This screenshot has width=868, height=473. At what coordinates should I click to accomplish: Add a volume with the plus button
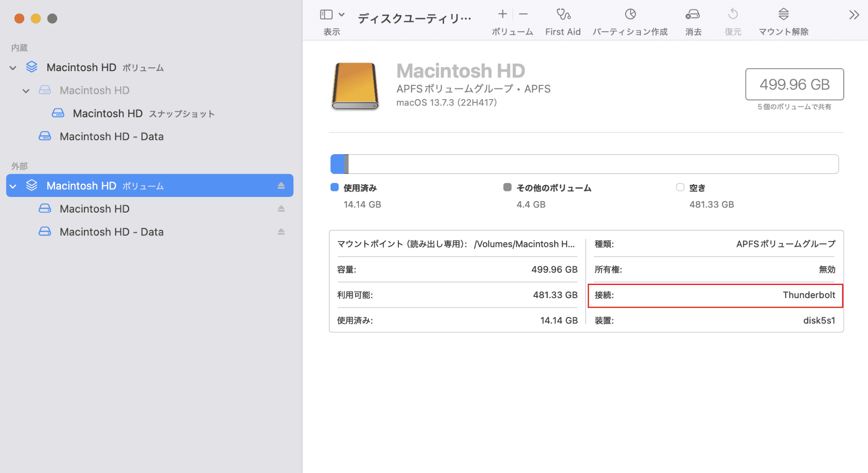(502, 14)
